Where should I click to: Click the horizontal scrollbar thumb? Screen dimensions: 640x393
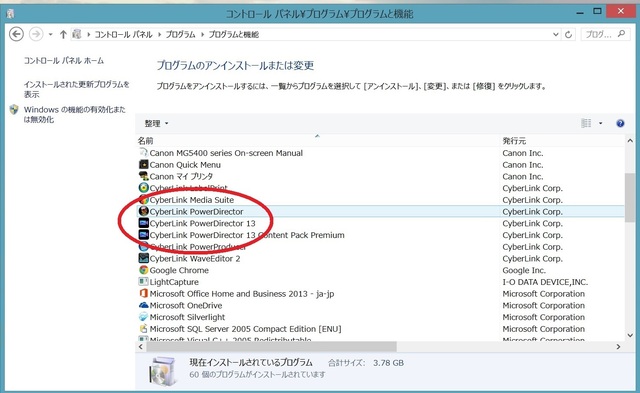tap(271, 346)
